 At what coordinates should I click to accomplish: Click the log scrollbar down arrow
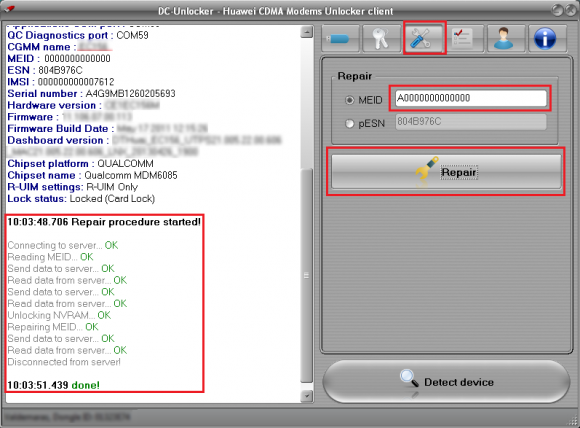tap(307, 396)
